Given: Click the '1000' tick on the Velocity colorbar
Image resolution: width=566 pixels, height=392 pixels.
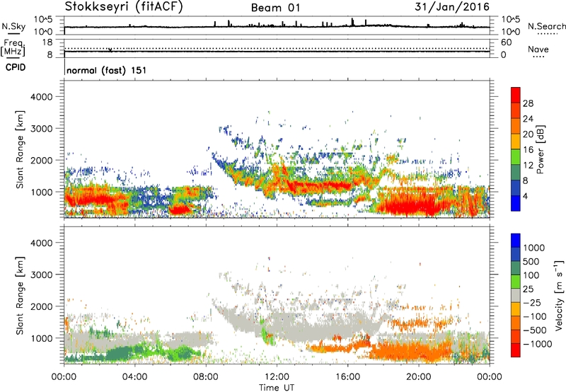Looking at the screenshot, I should (x=533, y=248).
